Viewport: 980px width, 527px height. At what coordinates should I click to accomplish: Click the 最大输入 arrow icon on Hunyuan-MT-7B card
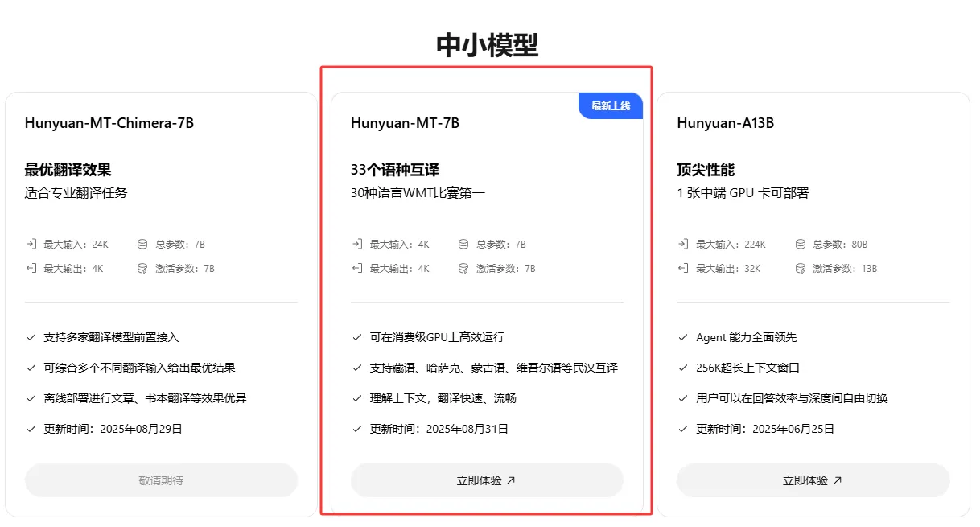pos(359,244)
